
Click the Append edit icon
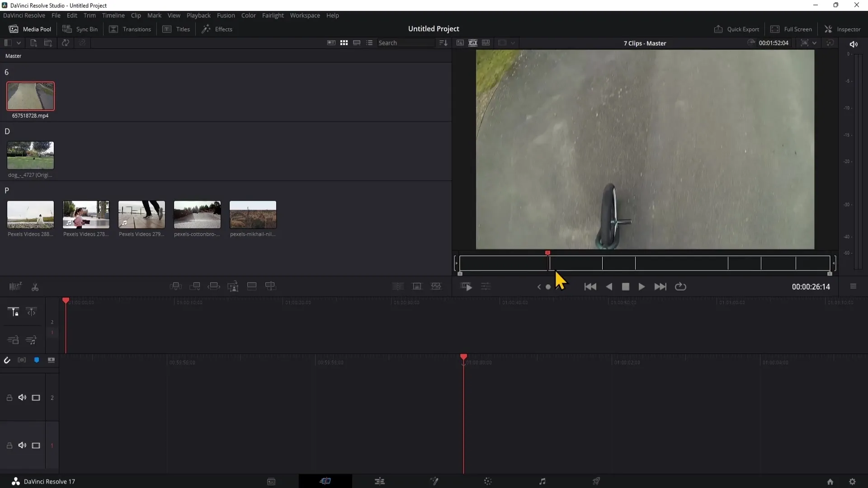195,286
